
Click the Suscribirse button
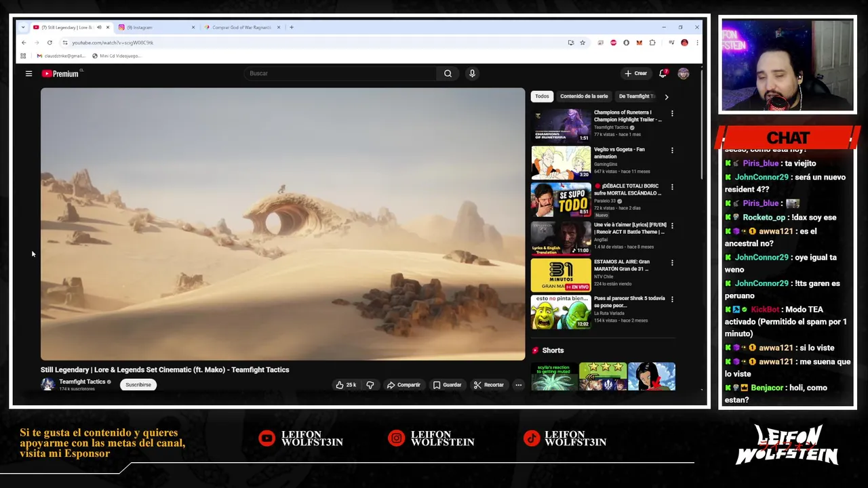[x=138, y=385]
